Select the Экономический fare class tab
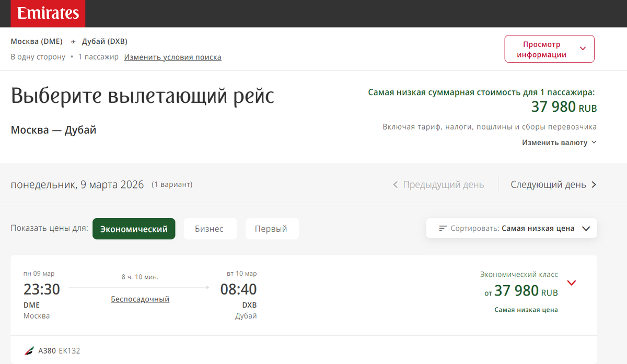The height and width of the screenshot is (364, 627). [134, 229]
